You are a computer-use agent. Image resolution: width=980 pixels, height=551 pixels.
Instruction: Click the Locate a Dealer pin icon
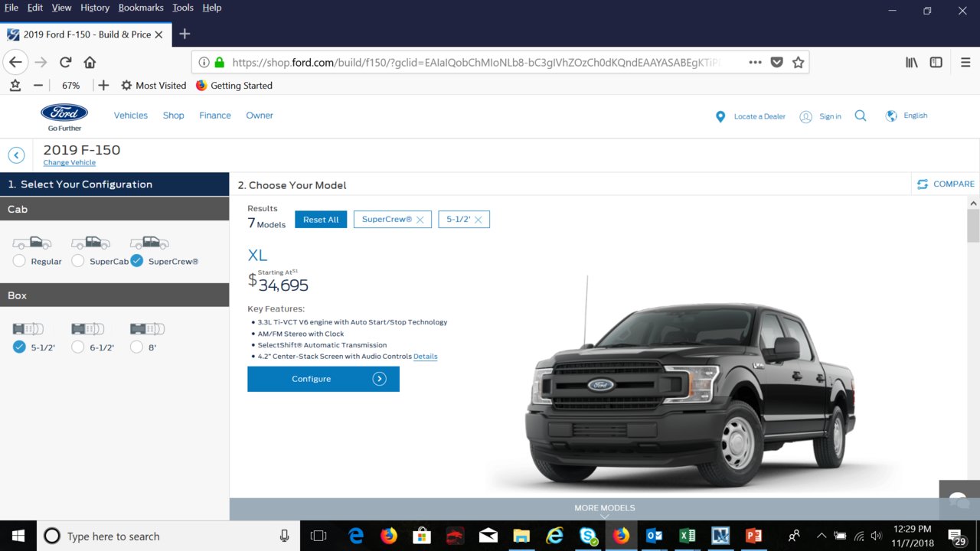point(720,116)
